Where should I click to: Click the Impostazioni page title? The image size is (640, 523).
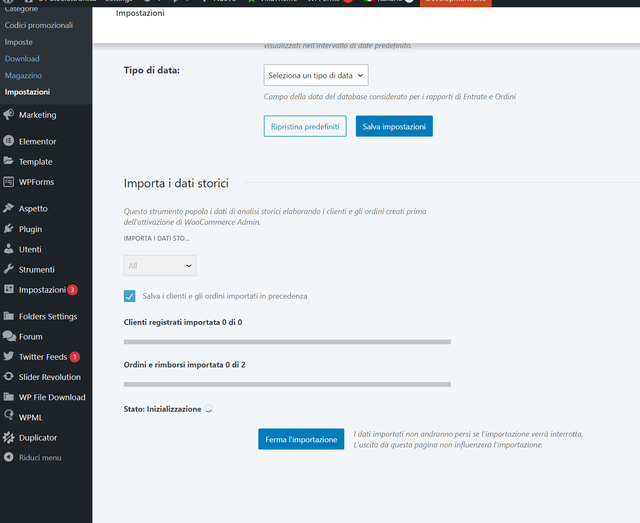[x=140, y=13]
